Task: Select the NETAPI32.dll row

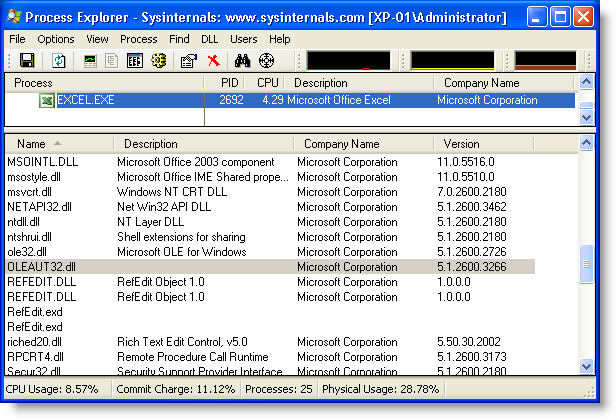Action: pyautogui.click(x=270, y=207)
